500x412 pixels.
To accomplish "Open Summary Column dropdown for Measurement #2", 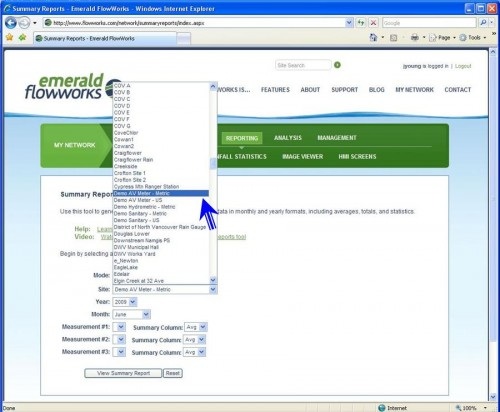I will point(195,340).
